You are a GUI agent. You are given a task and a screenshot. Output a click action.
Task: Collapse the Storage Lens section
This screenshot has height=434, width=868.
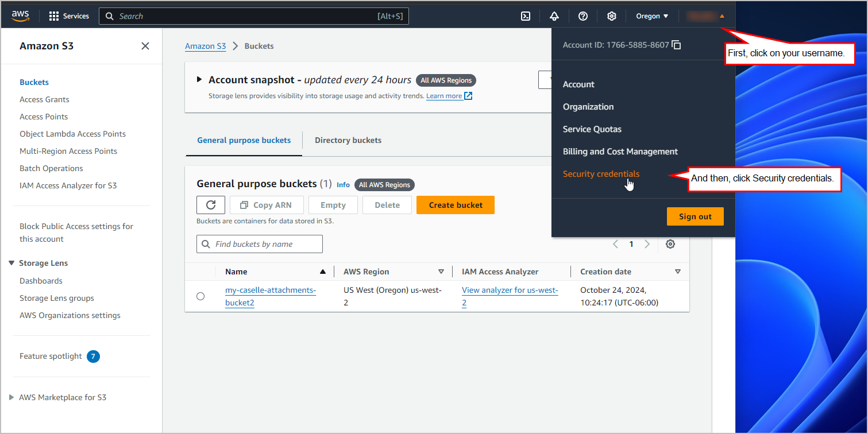coord(11,263)
